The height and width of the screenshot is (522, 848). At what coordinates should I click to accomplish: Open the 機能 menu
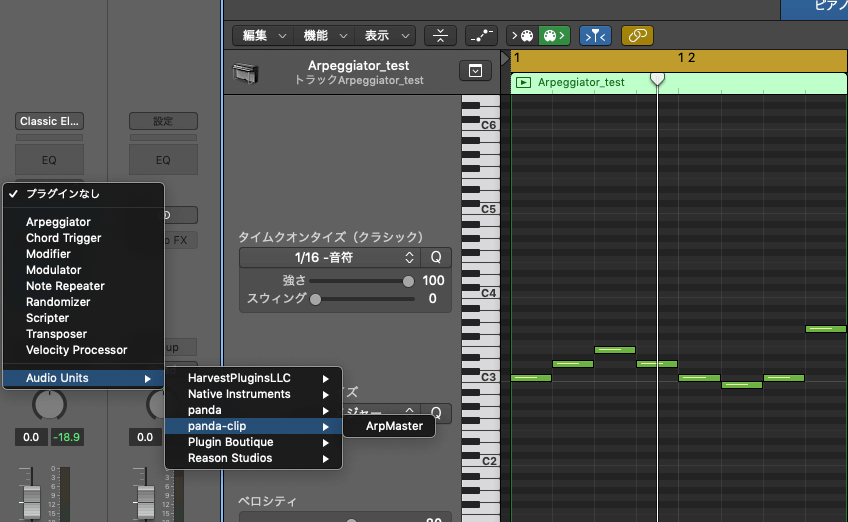[324, 36]
